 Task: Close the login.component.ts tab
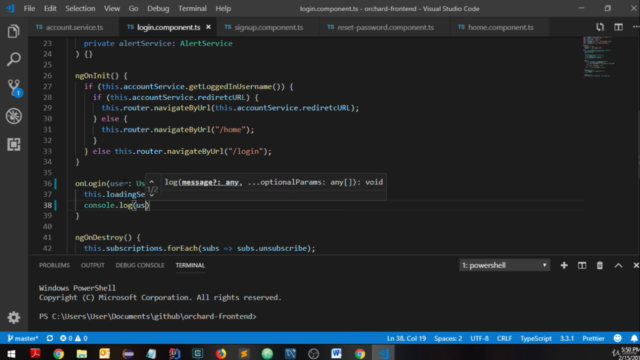tap(209, 27)
